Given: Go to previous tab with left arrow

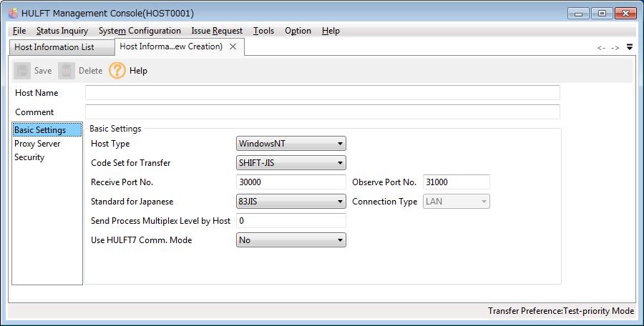Looking at the screenshot, I should [601, 48].
